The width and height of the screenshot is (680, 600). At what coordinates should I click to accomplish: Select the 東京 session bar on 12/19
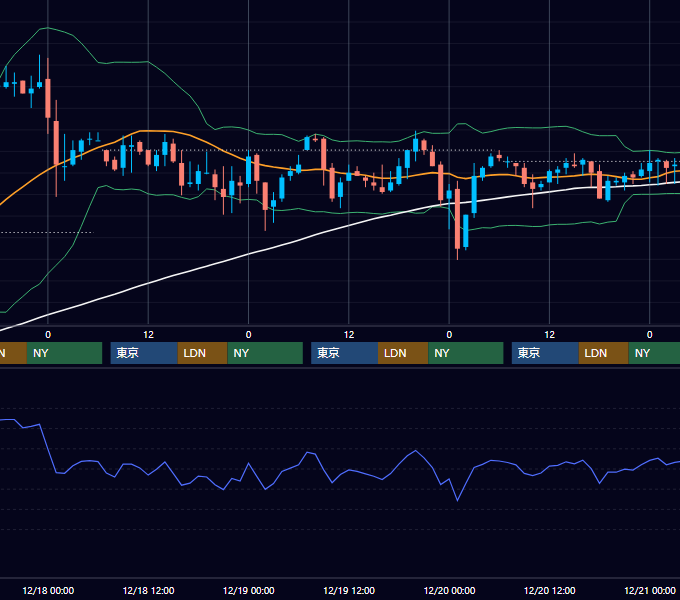(x=344, y=353)
